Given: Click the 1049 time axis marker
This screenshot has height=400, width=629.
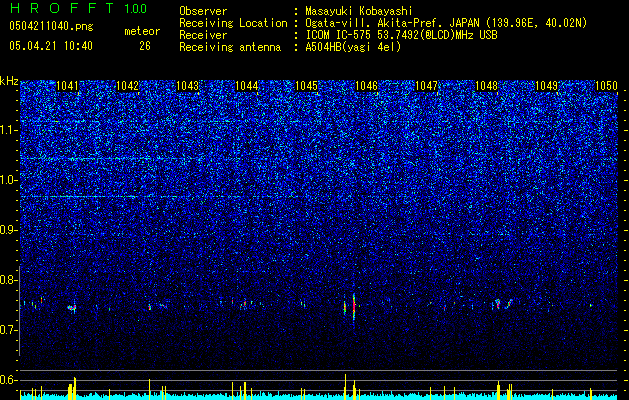Looking at the screenshot, I should tap(546, 86).
